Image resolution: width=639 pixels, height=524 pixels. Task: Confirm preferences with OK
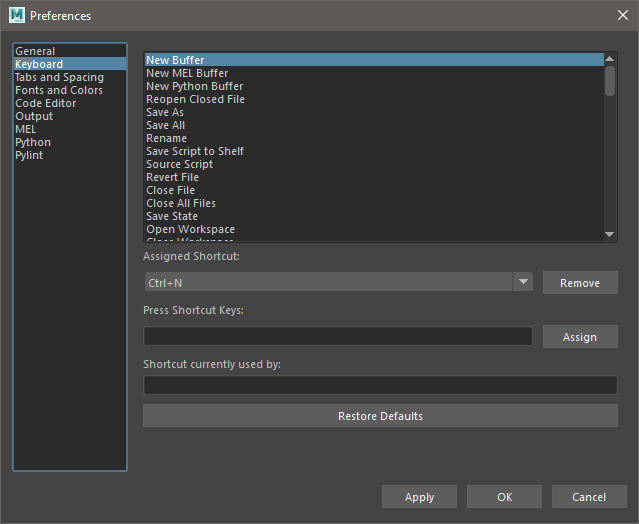pyautogui.click(x=504, y=497)
